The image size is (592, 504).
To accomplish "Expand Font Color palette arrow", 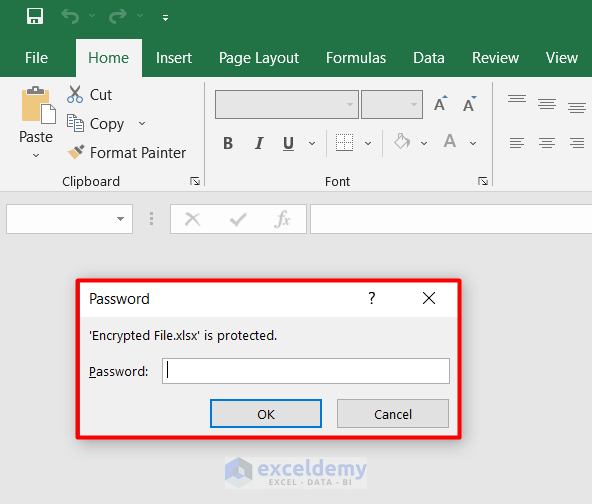I will pos(473,143).
